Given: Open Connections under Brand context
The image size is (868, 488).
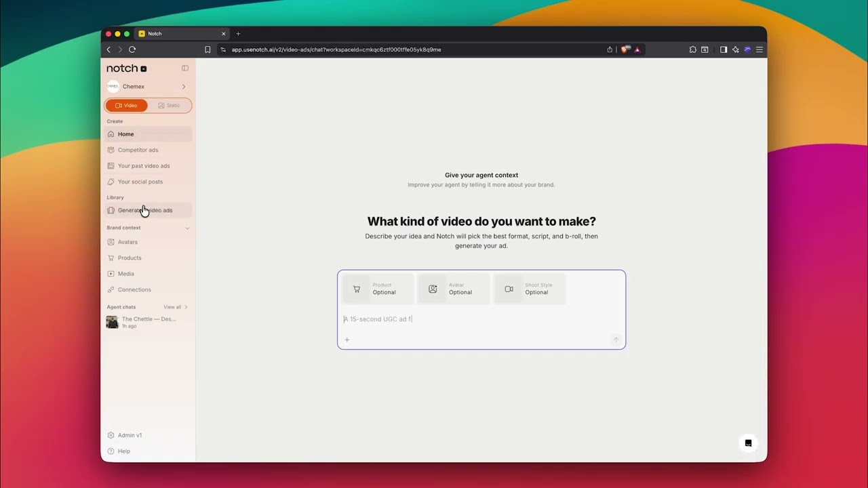Looking at the screenshot, I should coord(149,289).
